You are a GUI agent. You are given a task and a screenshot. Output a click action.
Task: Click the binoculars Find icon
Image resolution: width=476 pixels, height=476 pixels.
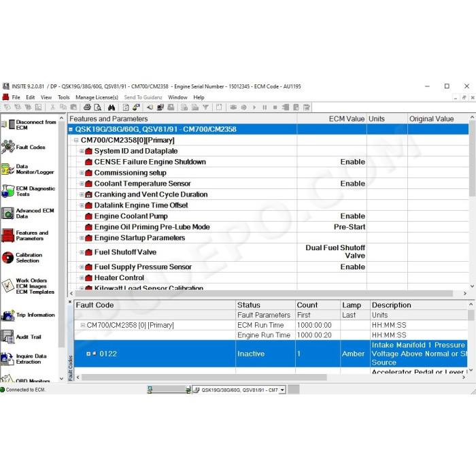point(112,107)
